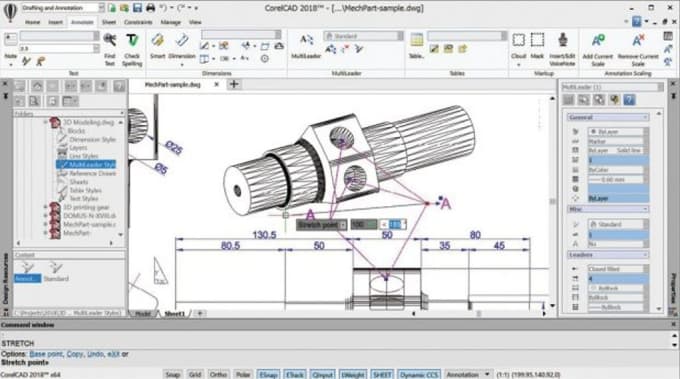This screenshot has height=379, width=680.
Task: Select Dimension Styles in folders tree
Action: 92,140
